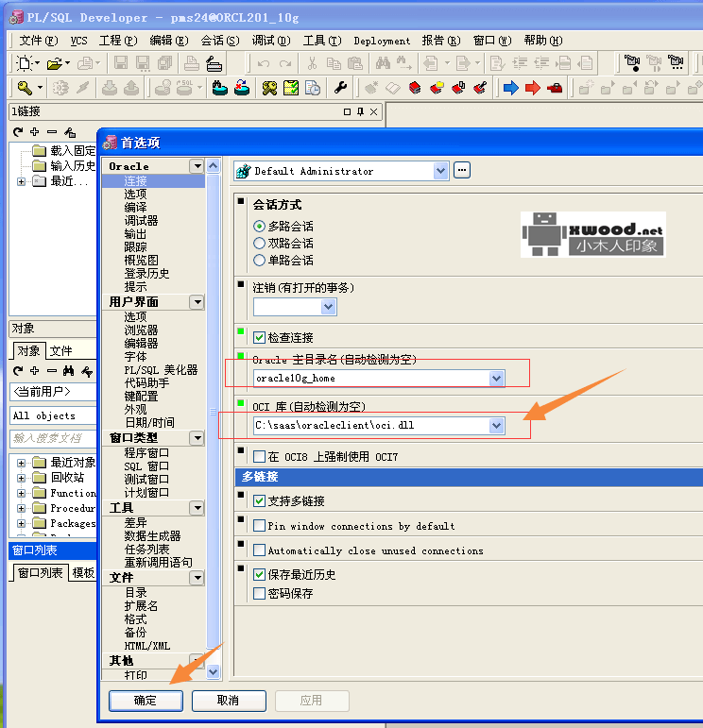Select PL/SQL 美化器 preference item
The height and width of the screenshot is (728, 703).
(161, 370)
